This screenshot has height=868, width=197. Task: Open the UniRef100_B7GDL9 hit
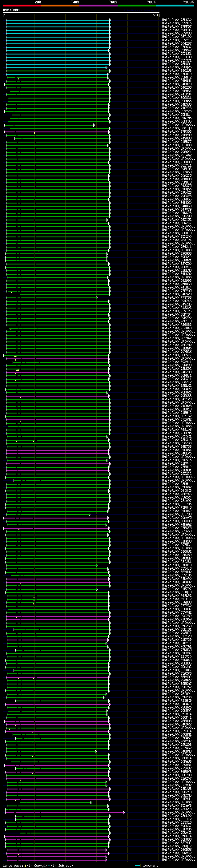coord(177,74)
